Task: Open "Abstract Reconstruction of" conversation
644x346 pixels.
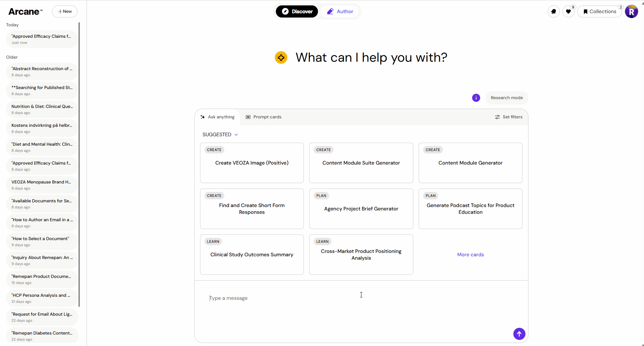Action: coord(42,71)
